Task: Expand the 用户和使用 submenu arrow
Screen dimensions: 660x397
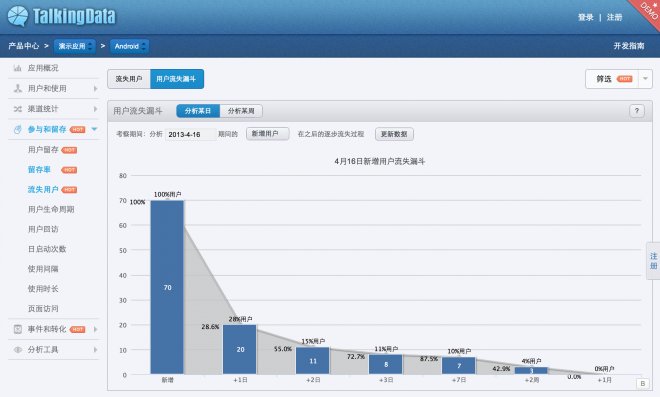Action: [96, 88]
